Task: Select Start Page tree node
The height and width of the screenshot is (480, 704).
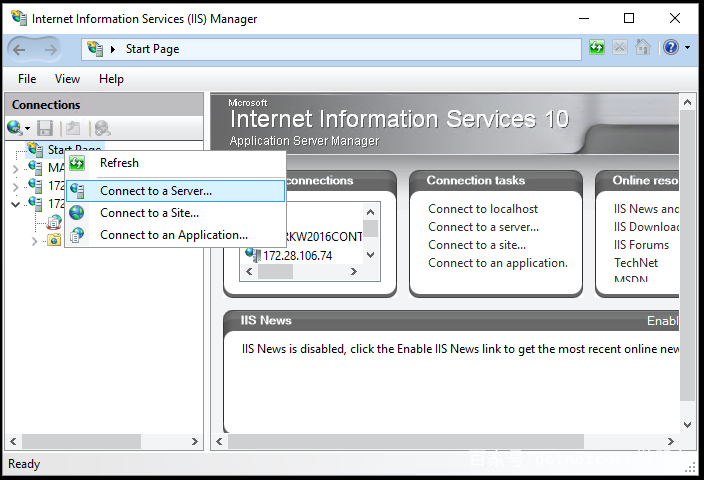Action: coord(65,149)
